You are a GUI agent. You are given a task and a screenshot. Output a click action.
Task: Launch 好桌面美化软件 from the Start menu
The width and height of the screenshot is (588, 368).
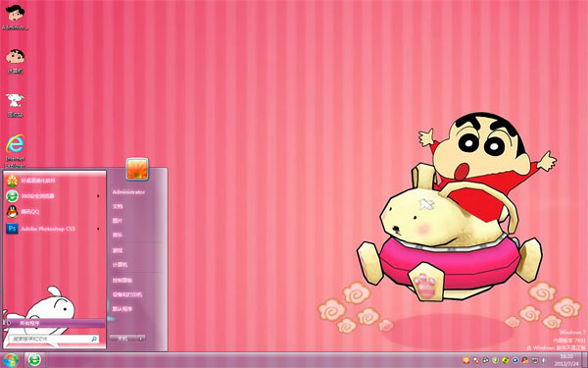(54, 181)
